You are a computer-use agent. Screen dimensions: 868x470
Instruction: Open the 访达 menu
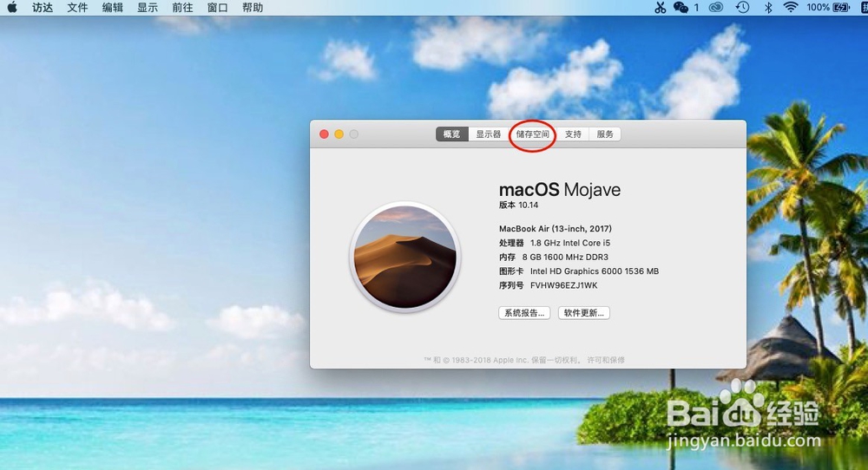click(43, 8)
